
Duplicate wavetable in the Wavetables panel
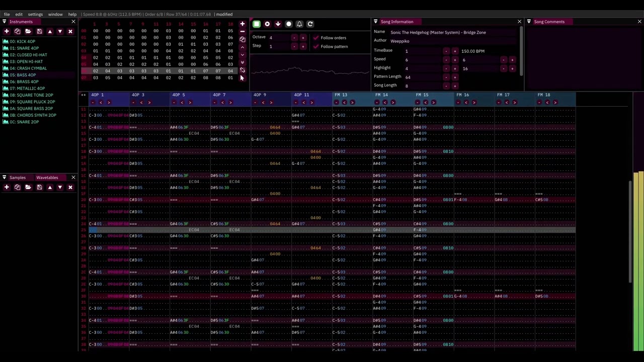[17, 187]
